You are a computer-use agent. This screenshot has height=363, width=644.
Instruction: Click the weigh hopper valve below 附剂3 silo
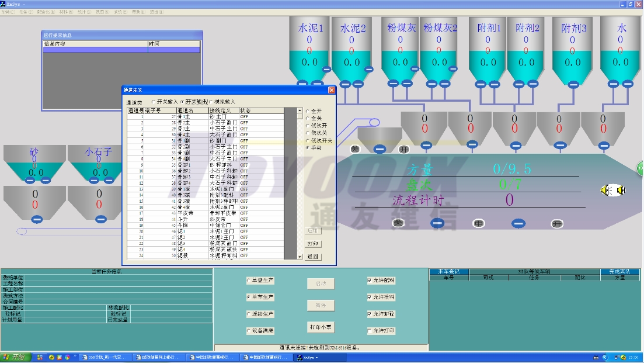pyautogui.click(x=560, y=145)
